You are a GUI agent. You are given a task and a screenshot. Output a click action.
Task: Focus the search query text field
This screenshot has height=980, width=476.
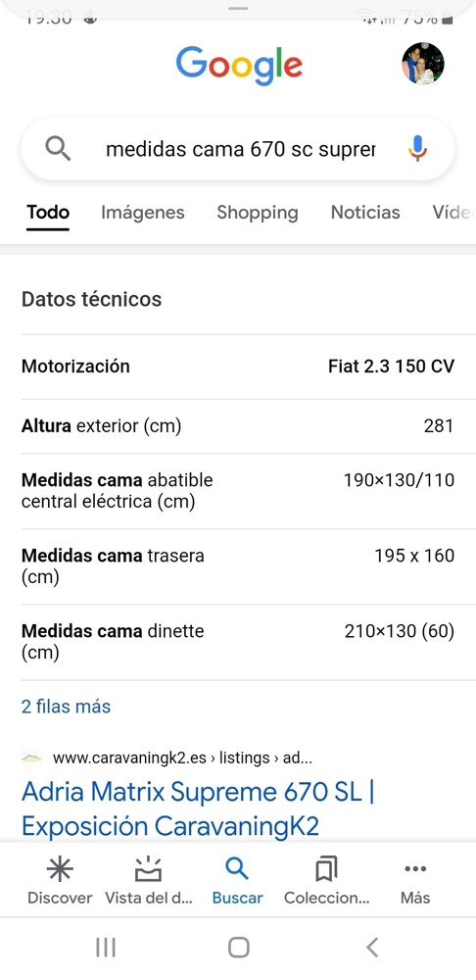[x=241, y=150]
